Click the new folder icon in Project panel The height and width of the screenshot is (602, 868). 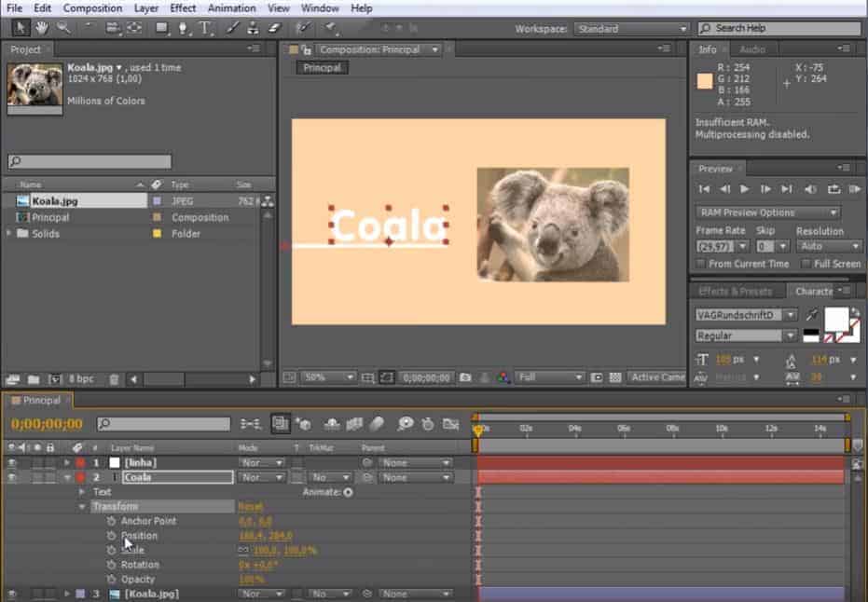(x=34, y=379)
